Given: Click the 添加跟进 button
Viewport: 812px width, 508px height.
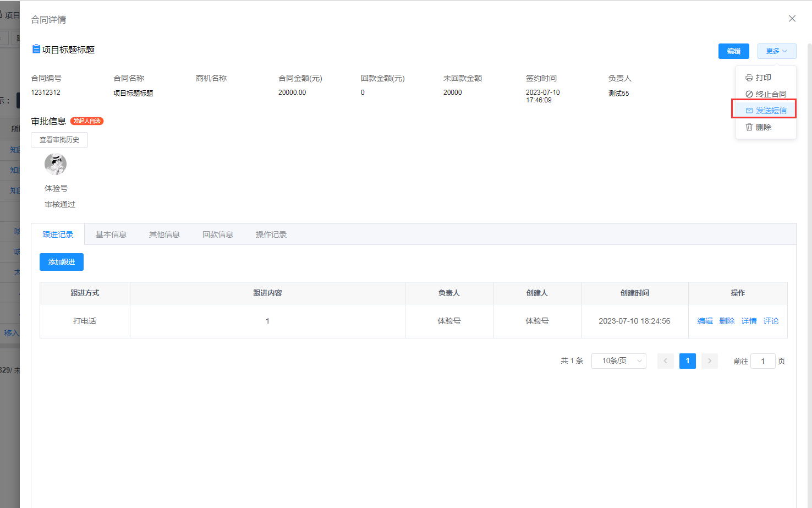Looking at the screenshot, I should [x=62, y=262].
